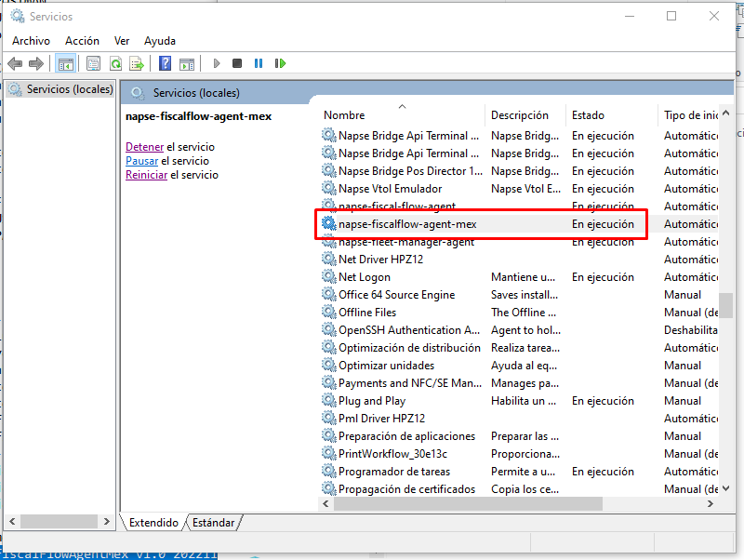Click gear icon next to Optimizar unidades
Viewport: 744px width, 560px height.
[328, 365]
